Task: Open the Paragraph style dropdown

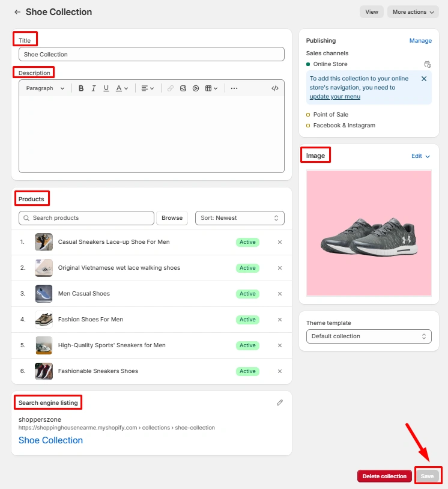Action: tap(46, 88)
